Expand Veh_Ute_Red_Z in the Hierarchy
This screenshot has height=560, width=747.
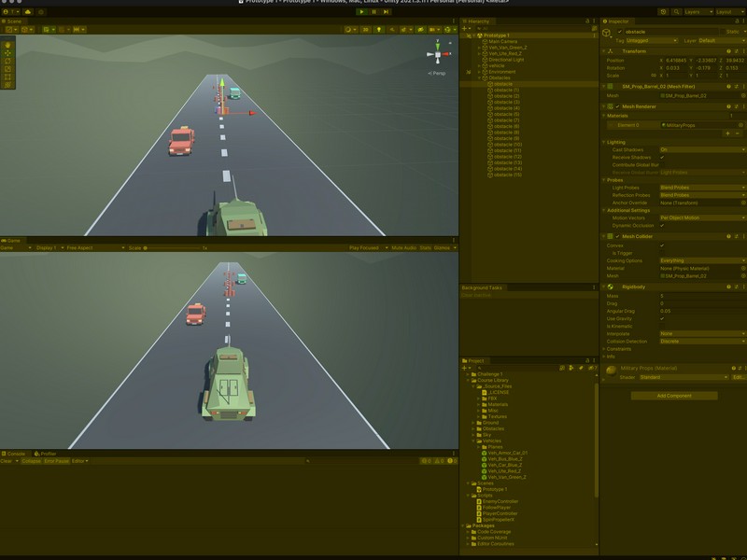pos(479,54)
